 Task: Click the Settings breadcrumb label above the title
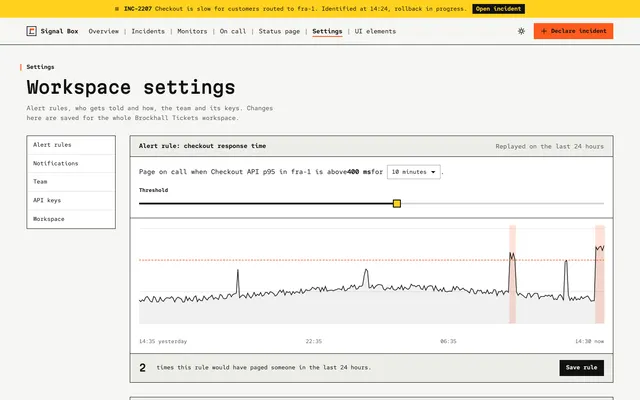coord(40,67)
